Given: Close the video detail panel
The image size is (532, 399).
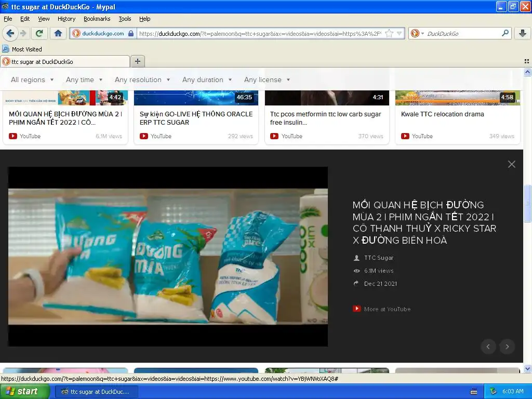Looking at the screenshot, I should tap(511, 164).
